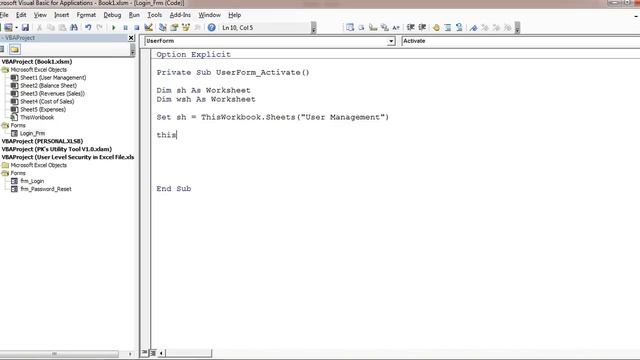Click the greyed Toolbox icon

coord(197,28)
